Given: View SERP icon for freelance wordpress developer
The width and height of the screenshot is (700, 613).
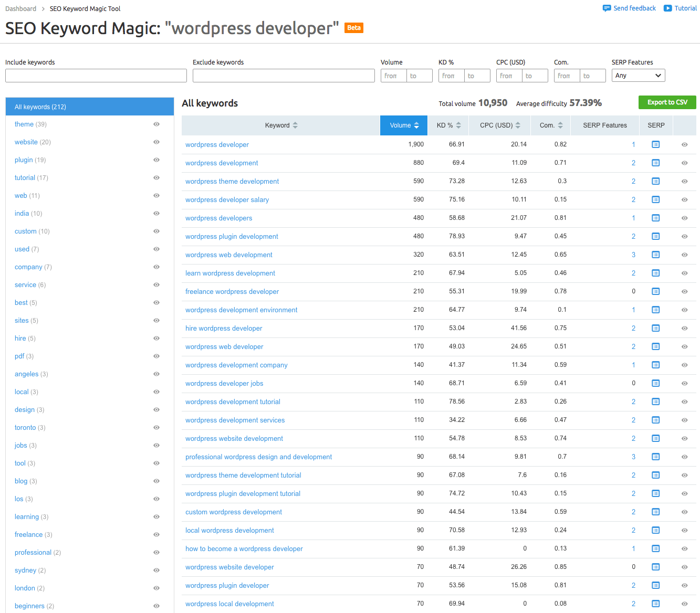Looking at the screenshot, I should (655, 291).
